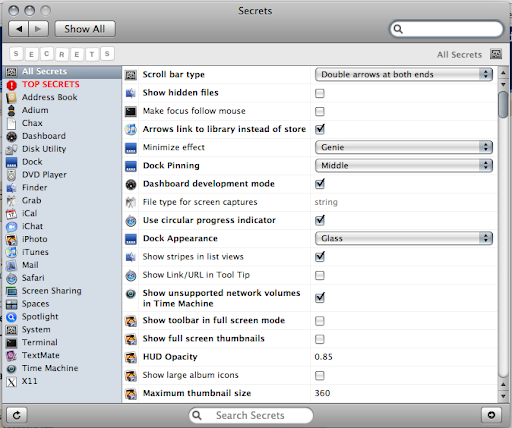
Task: Click the Show All button
Action: pos(85,29)
